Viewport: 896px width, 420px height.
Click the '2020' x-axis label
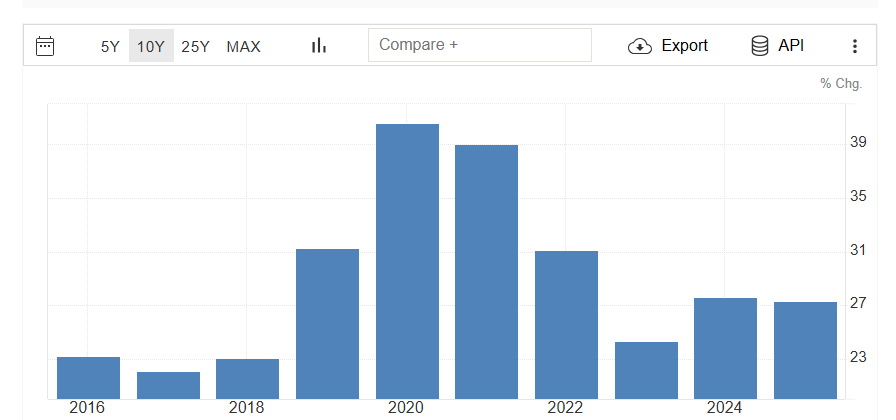point(406,408)
